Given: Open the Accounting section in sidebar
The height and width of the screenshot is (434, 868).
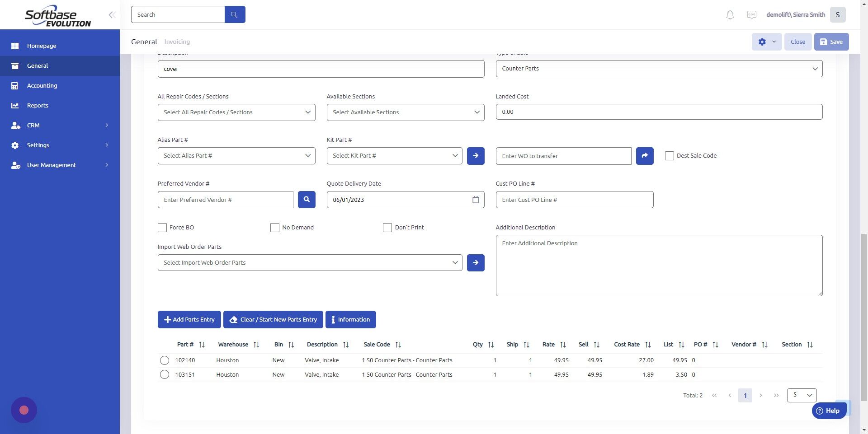Looking at the screenshot, I should (42, 85).
